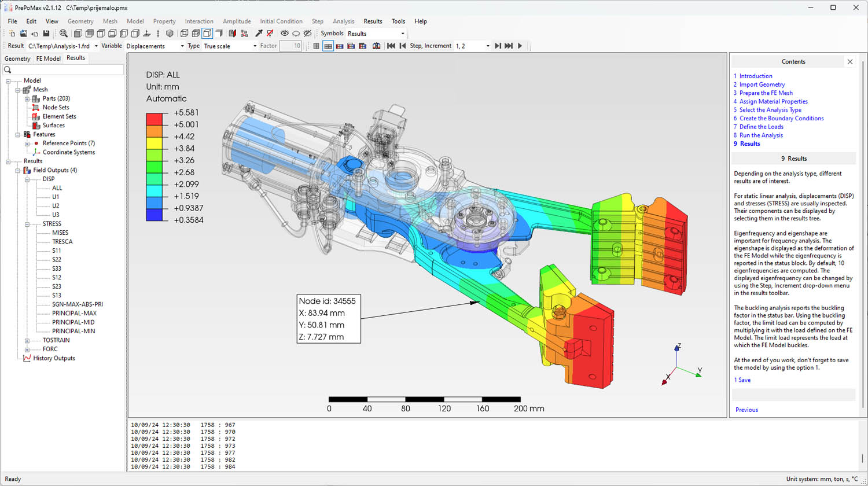Click the isometric cube view icon
This screenshot has height=486, width=868.
tap(170, 34)
